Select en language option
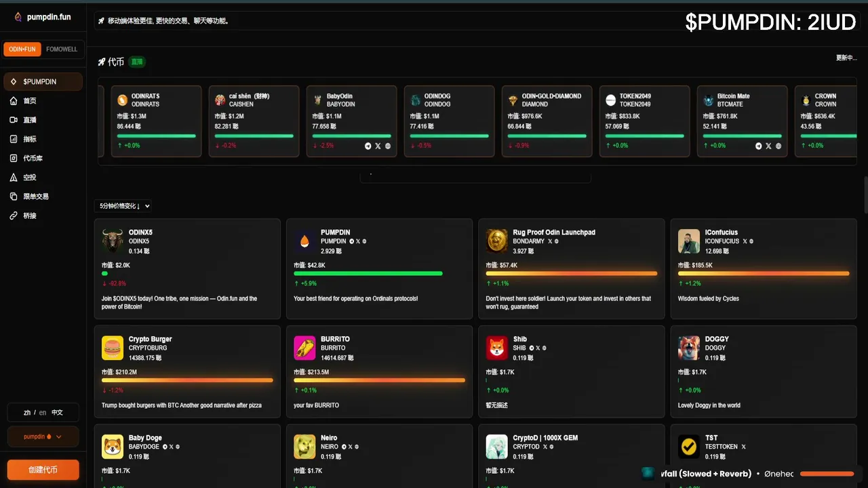This screenshot has height=488, width=868. point(43,412)
